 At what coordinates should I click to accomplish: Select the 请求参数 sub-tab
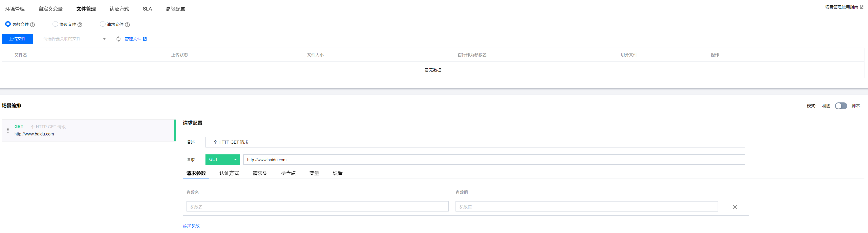(196, 173)
